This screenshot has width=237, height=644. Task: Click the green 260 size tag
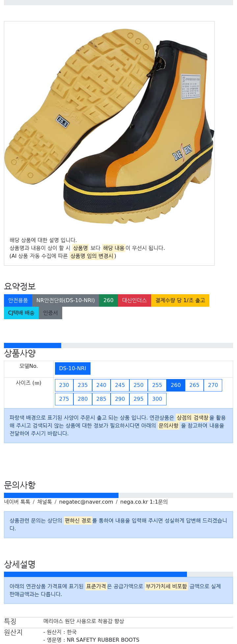[x=108, y=300]
